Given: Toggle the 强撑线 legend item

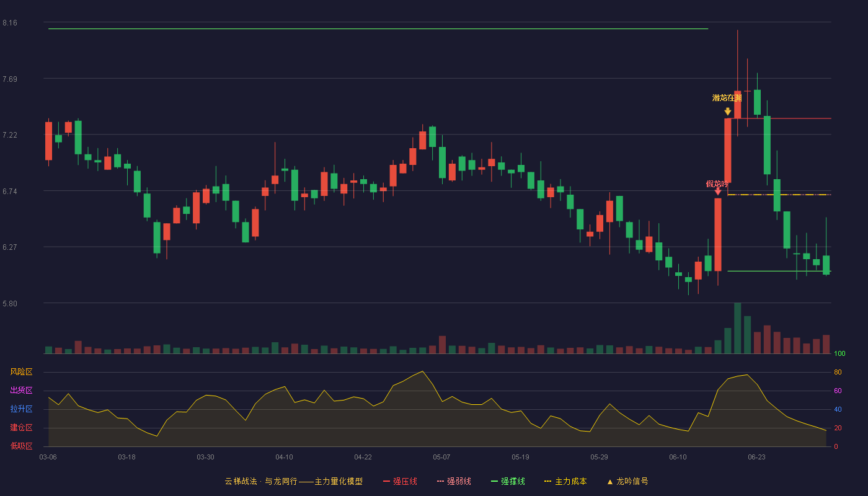Looking at the screenshot, I should coord(508,481).
